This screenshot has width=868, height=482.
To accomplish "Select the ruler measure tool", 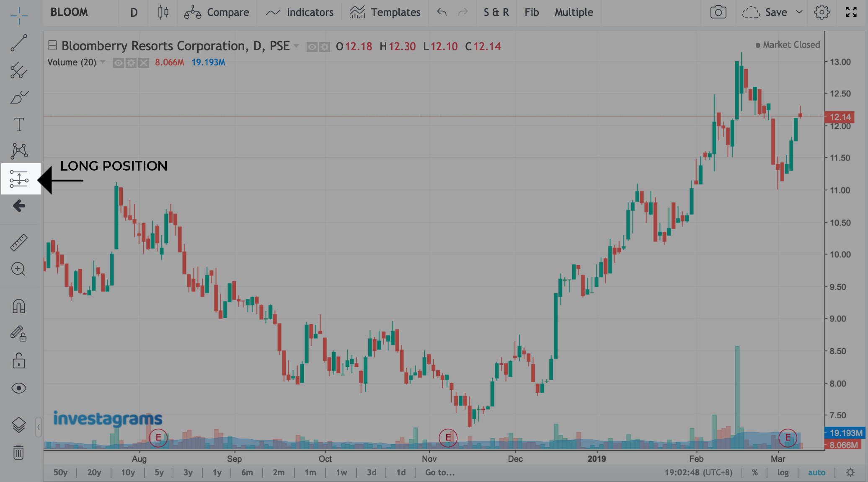I will coord(19,243).
